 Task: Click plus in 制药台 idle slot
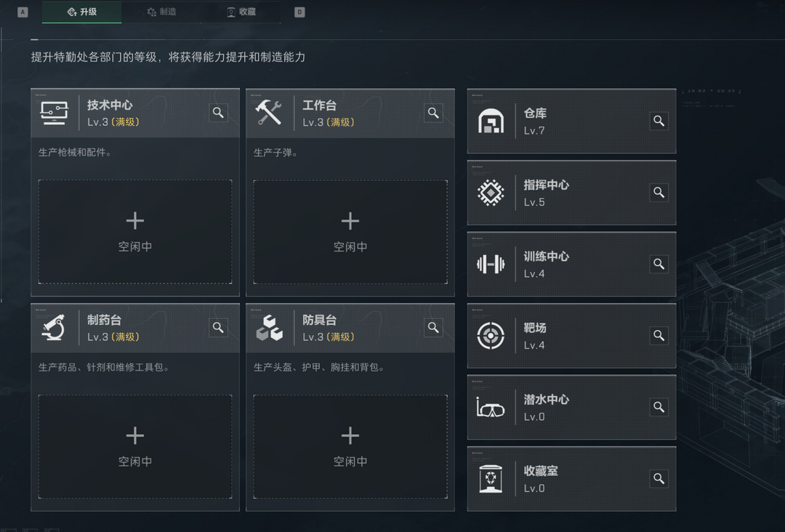pos(135,436)
